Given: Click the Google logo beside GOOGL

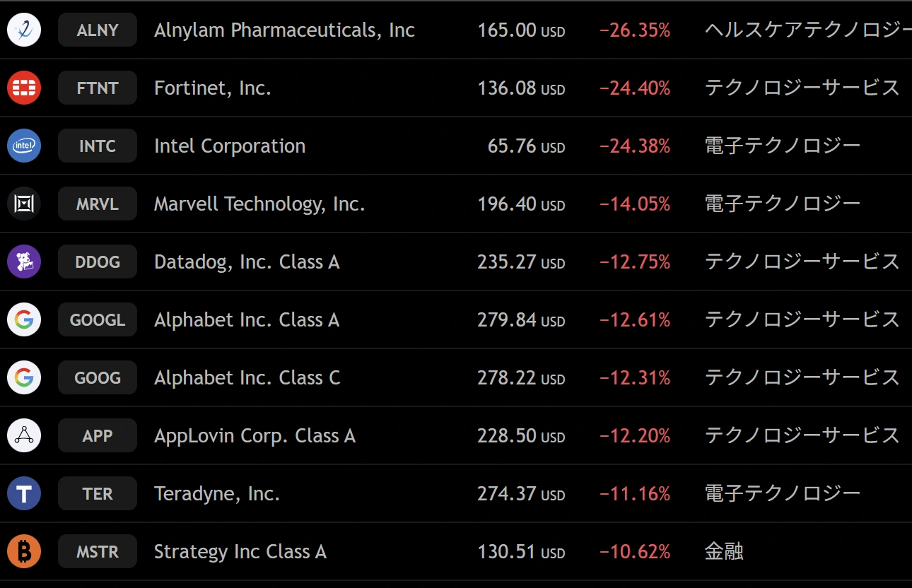Looking at the screenshot, I should pyautogui.click(x=24, y=319).
